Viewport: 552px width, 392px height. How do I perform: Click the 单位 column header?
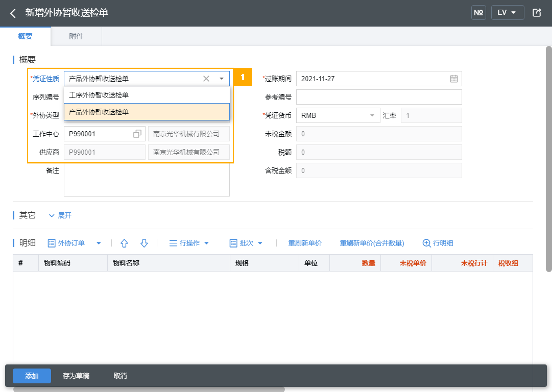pos(314,263)
